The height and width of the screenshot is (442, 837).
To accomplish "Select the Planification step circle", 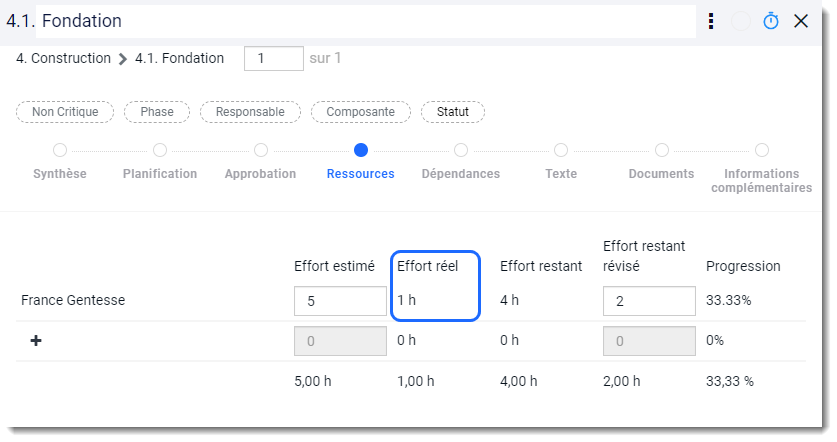I will click(160, 151).
